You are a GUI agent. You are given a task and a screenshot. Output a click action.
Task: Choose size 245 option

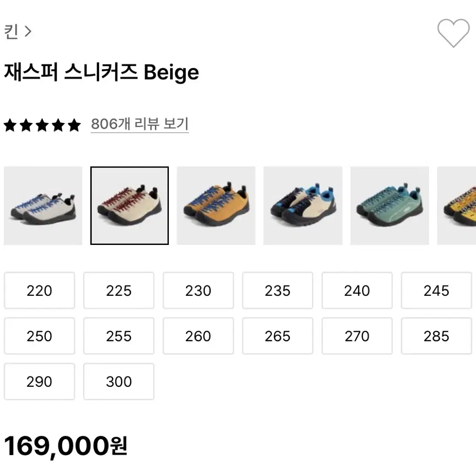(x=436, y=291)
